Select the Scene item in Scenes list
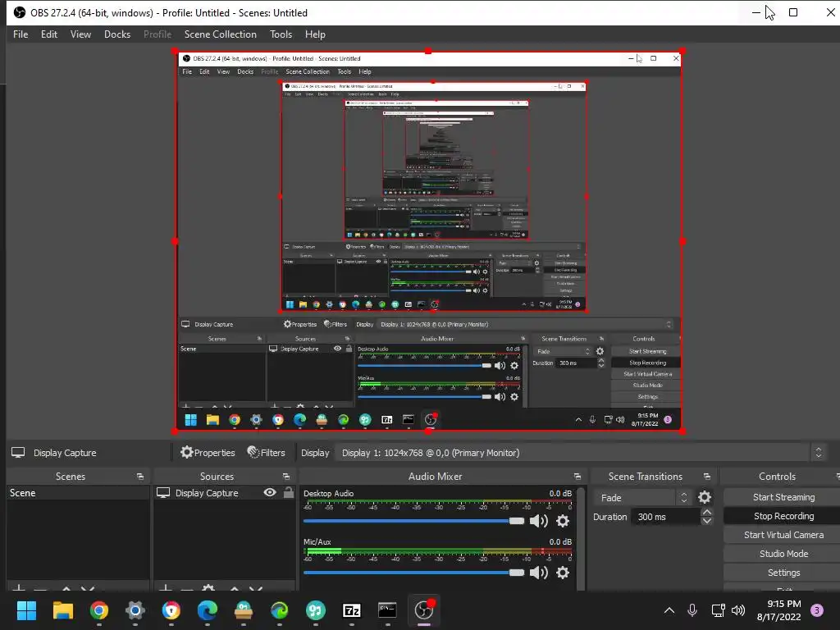The image size is (840, 630). (78, 493)
